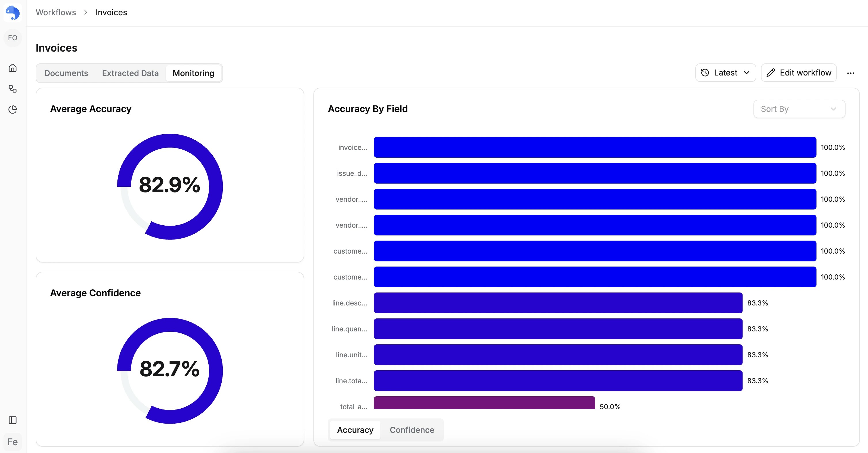Open the Extracted Data tab
The height and width of the screenshot is (453, 868).
[x=130, y=73]
